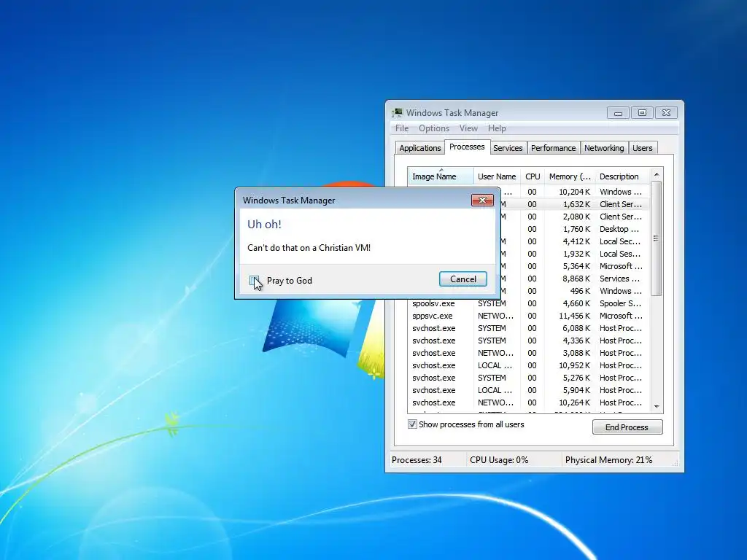Click the 496 K memory cell

point(580,291)
